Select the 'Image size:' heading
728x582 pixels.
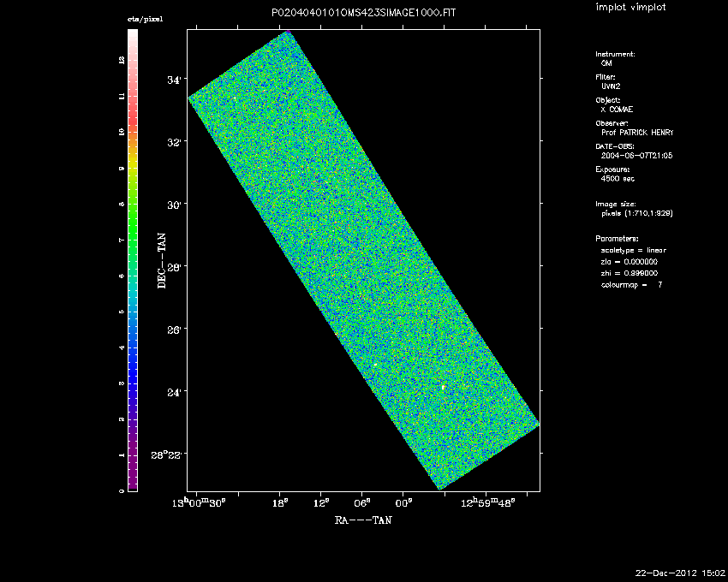click(x=616, y=205)
